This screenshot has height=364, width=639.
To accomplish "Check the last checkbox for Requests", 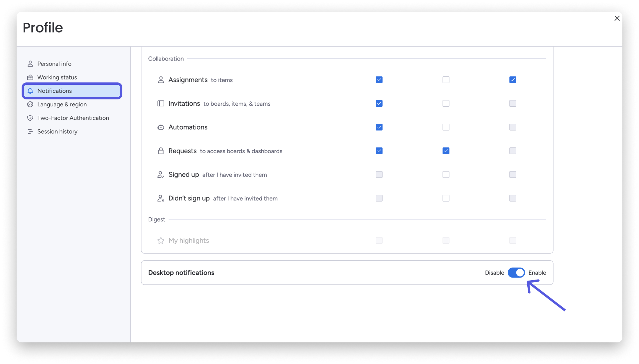I will click(x=513, y=151).
